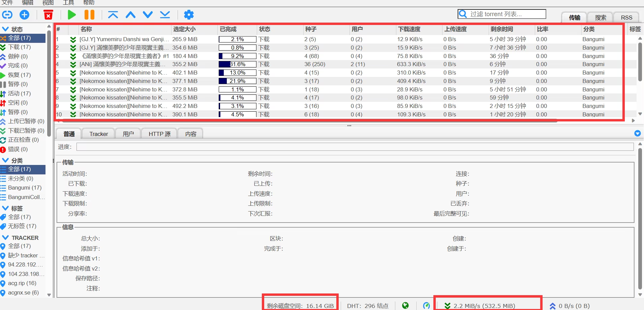Viewport: 644px width, 310px height.
Task: Move torrent up in queue
Action: point(130,15)
